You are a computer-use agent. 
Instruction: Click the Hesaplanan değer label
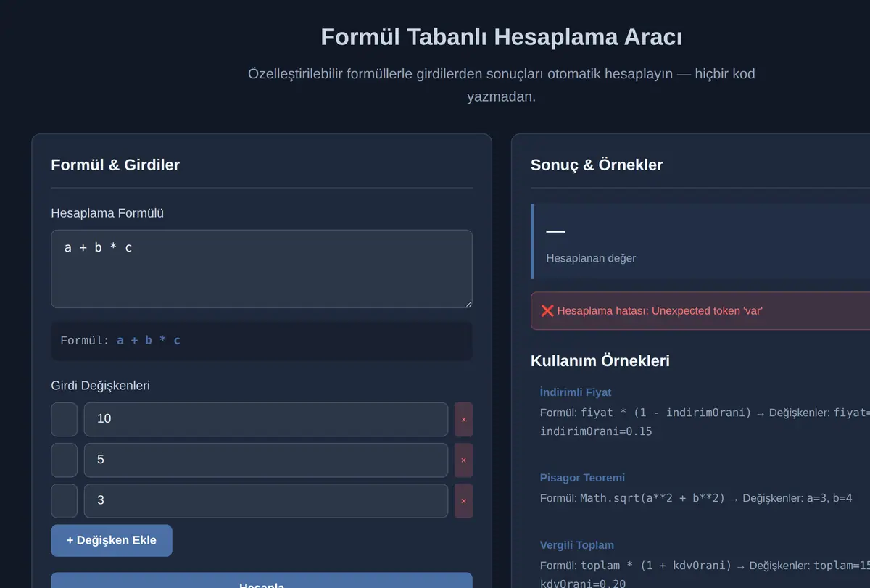coord(591,258)
